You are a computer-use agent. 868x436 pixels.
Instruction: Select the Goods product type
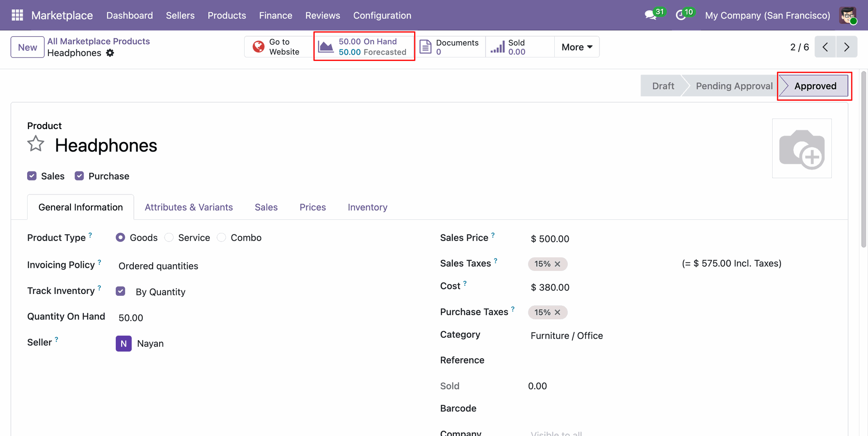120,237
